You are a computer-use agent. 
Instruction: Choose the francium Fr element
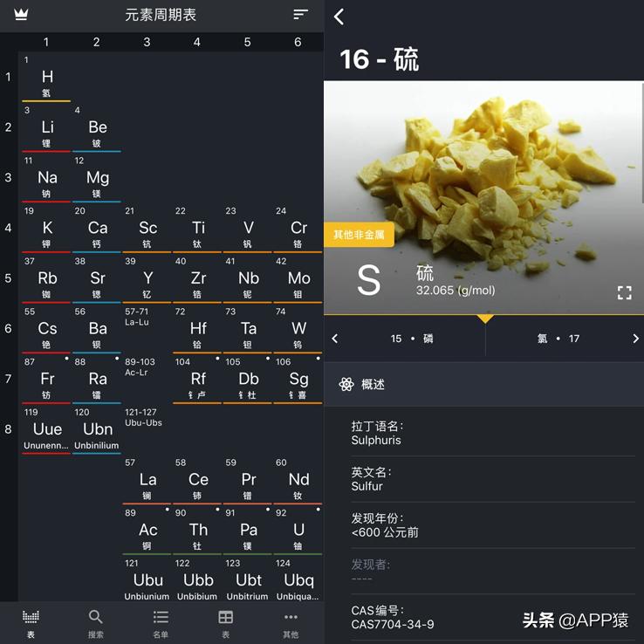46,380
